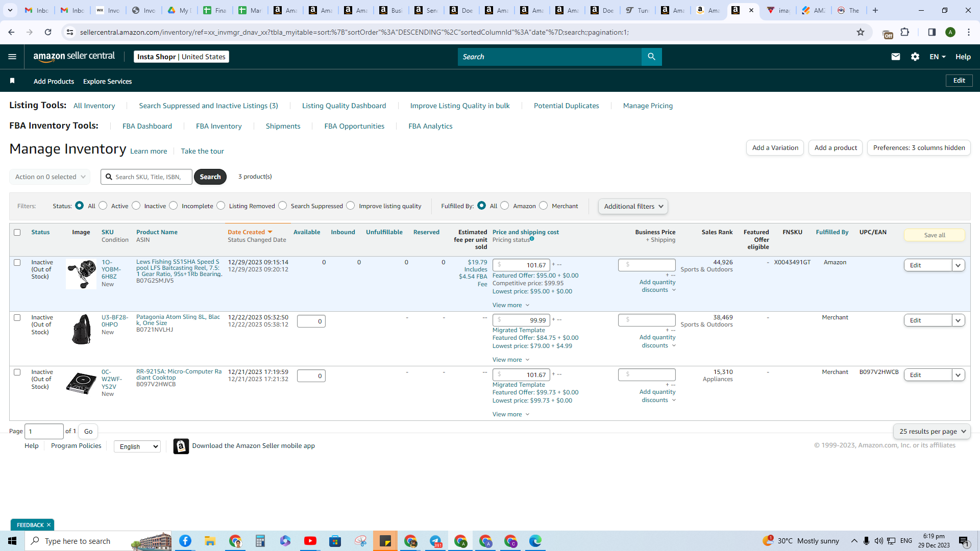Choose Merchant under Fulfilled By filter
This screenshot has width=980, height=551.
(544, 206)
